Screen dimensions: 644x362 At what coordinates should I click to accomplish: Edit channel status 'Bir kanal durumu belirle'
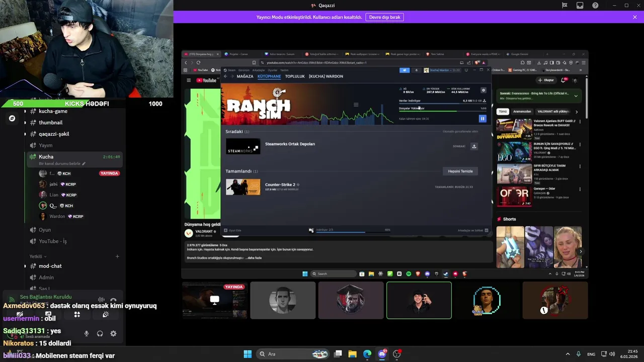[x=62, y=163]
